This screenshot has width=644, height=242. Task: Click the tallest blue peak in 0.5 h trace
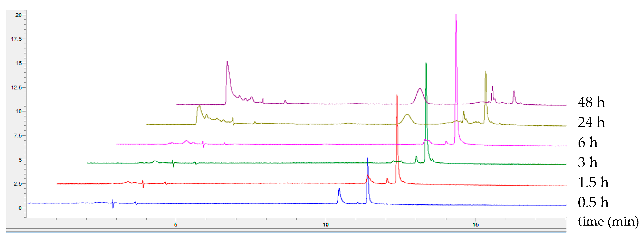tap(368, 180)
